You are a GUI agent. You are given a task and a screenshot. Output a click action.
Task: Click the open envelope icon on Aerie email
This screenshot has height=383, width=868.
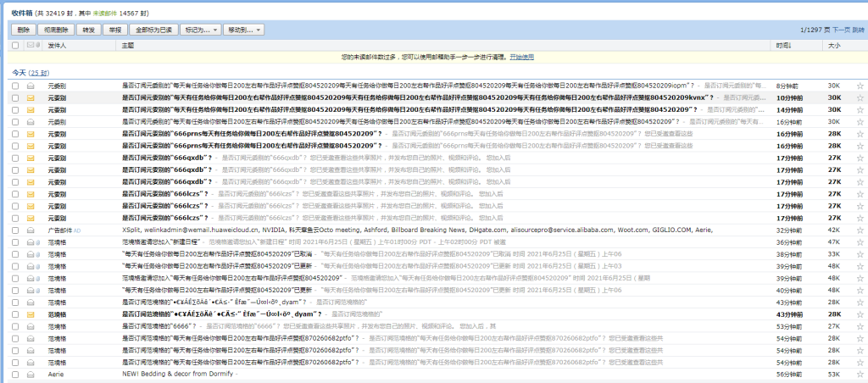[x=31, y=373]
